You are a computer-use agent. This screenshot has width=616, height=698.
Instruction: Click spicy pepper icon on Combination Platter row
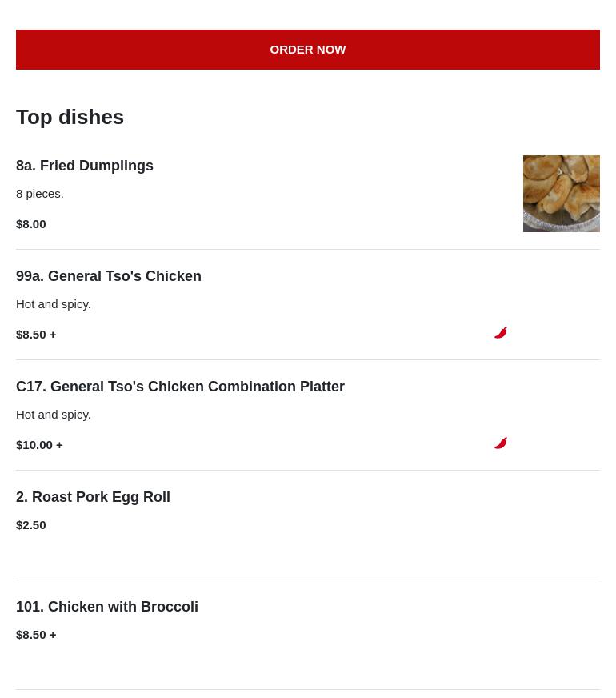(501, 443)
